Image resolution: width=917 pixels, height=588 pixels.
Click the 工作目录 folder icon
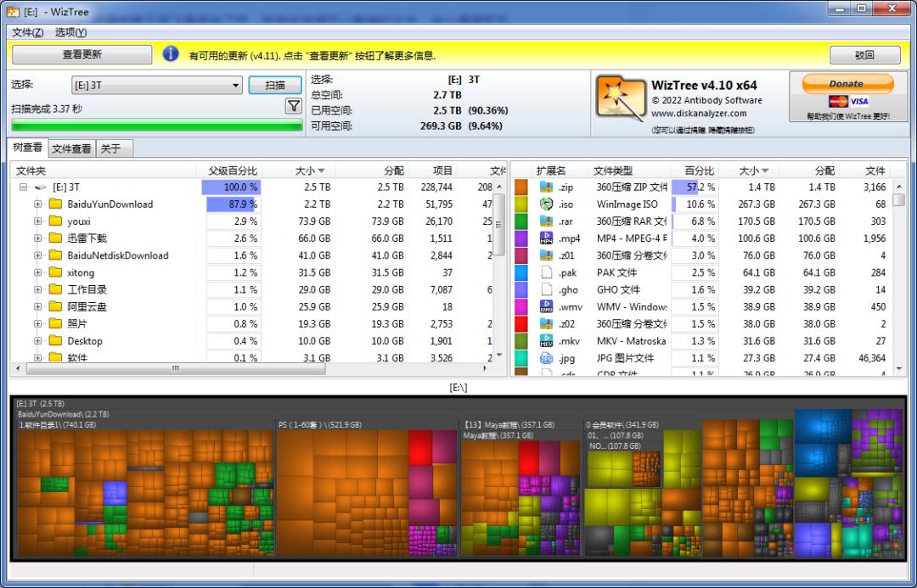coord(55,289)
